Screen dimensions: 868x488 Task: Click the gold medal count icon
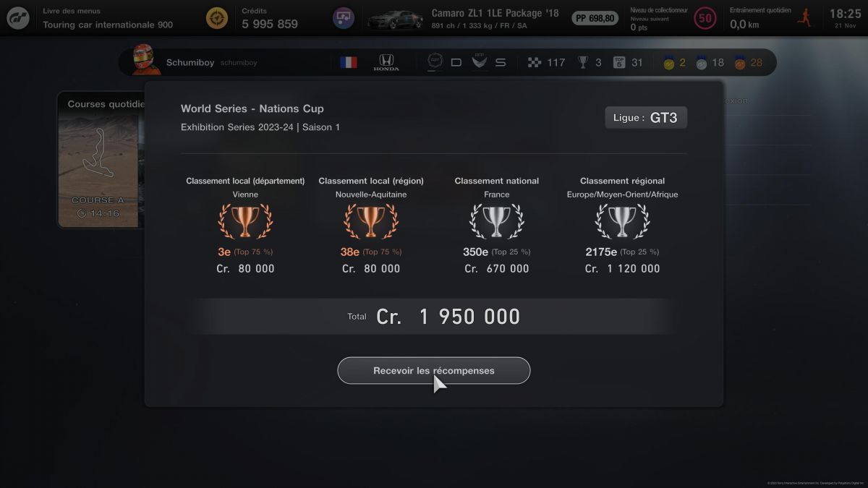point(669,63)
